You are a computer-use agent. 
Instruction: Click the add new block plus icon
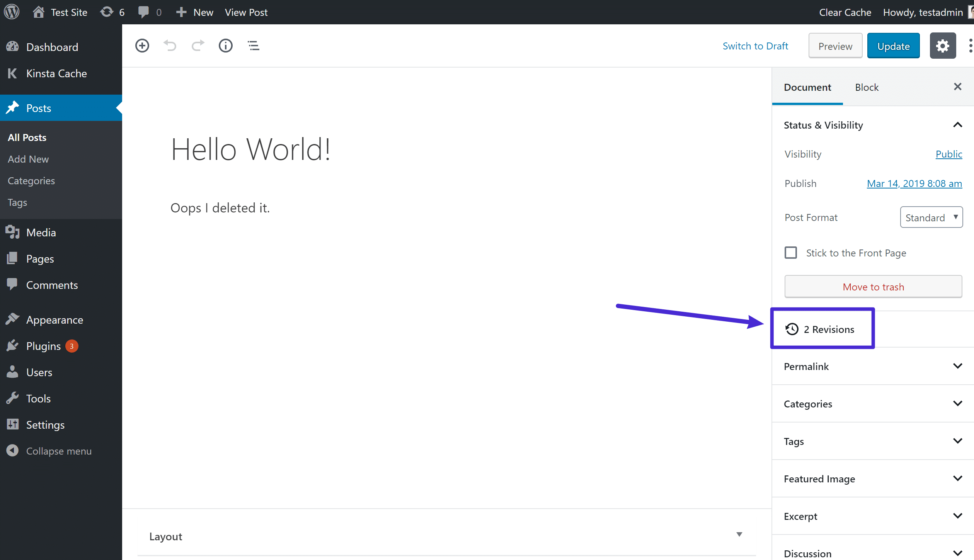click(141, 46)
